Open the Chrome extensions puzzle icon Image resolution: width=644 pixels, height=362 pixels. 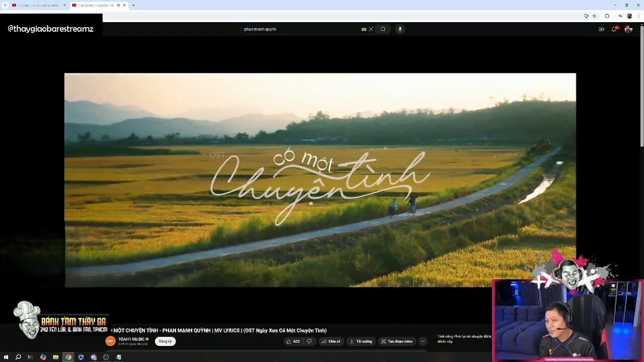(x=607, y=16)
